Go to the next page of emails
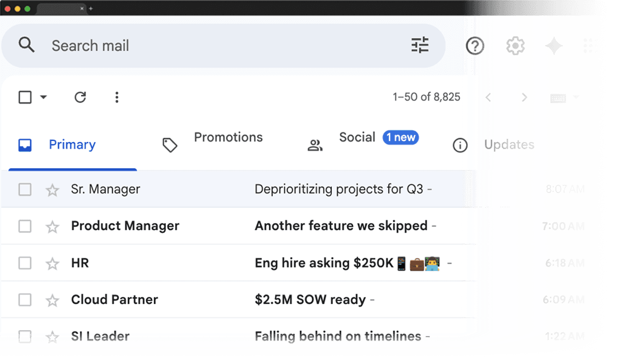Screen dimensions: 644x363 (x=524, y=97)
